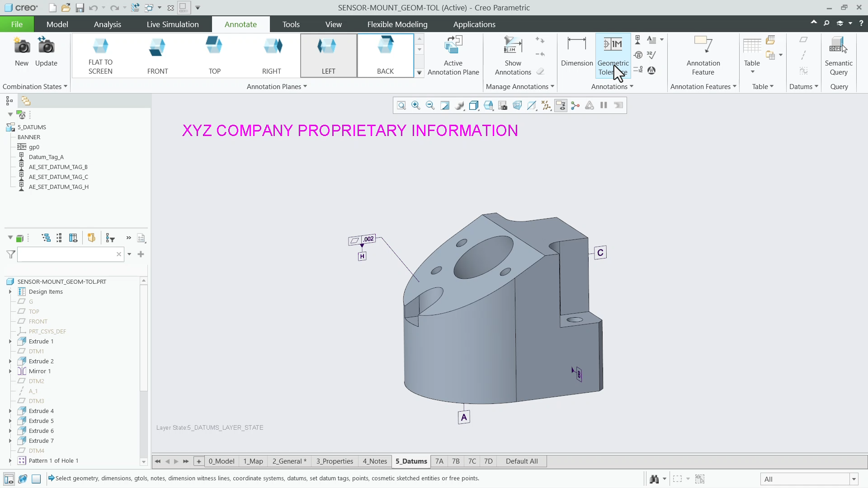This screenshot has height=488, width=868.
Task: Toggle the Datum Display Filters icon
Action: click(546, 105)
